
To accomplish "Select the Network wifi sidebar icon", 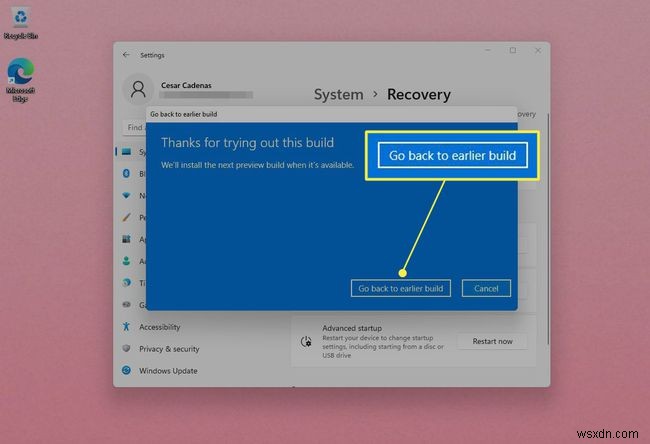I will (126, 195).
